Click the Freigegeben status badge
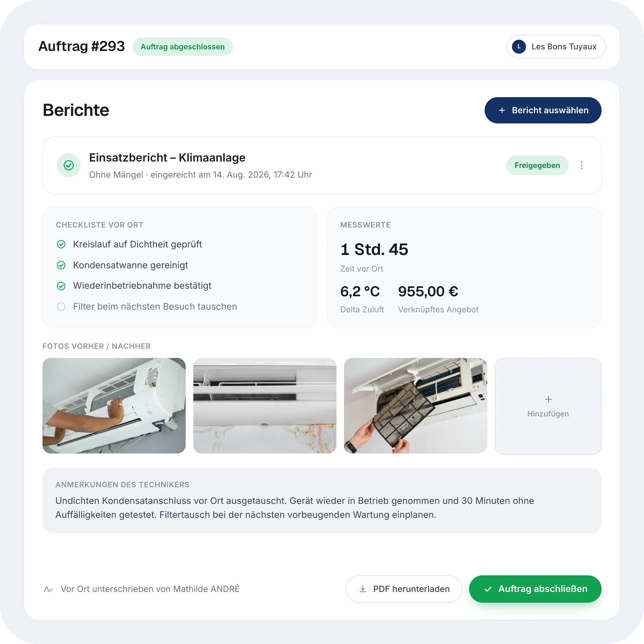This screenshot has width=644, height=644. point(537,165)
